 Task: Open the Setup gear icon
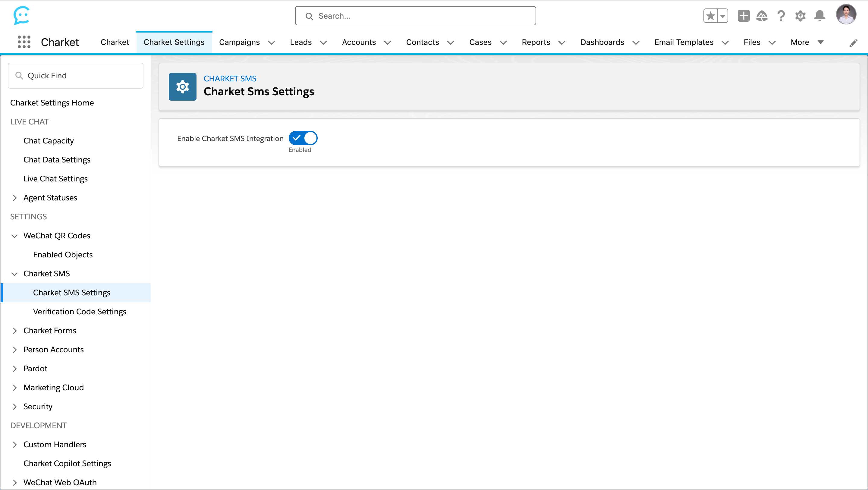point(800,16)
